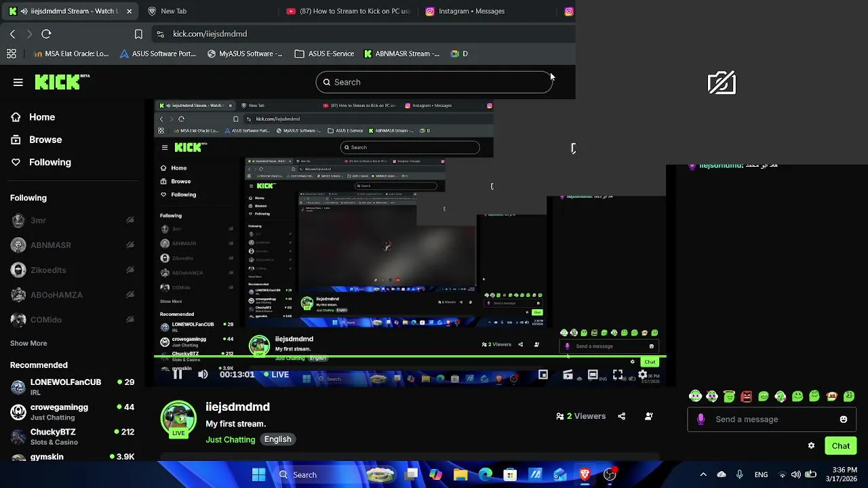Image resolution: width=868 pixels, height=488 pixels.
Task: Open the Windows Start menu
Action: tap(259, 474)
